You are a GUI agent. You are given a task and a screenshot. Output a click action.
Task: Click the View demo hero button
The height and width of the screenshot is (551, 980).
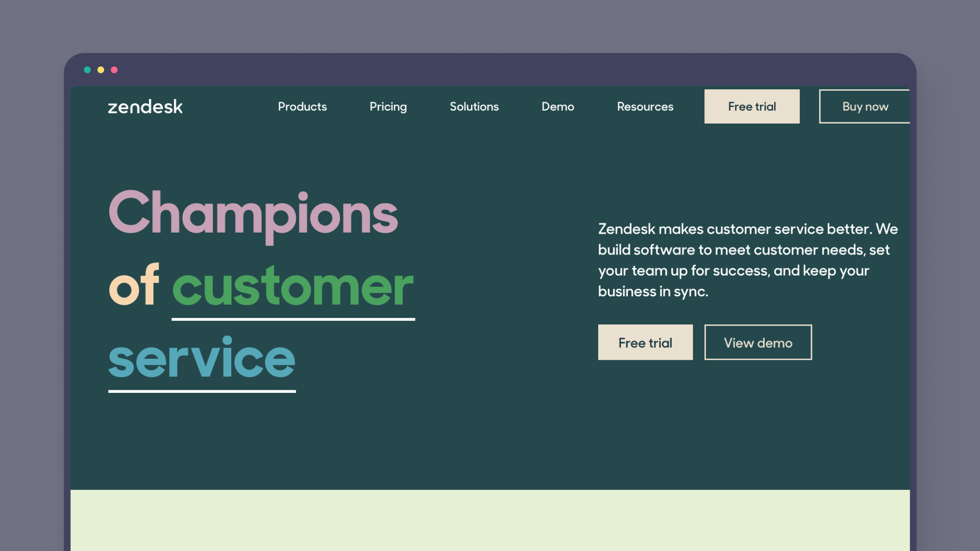coord(758,342)
